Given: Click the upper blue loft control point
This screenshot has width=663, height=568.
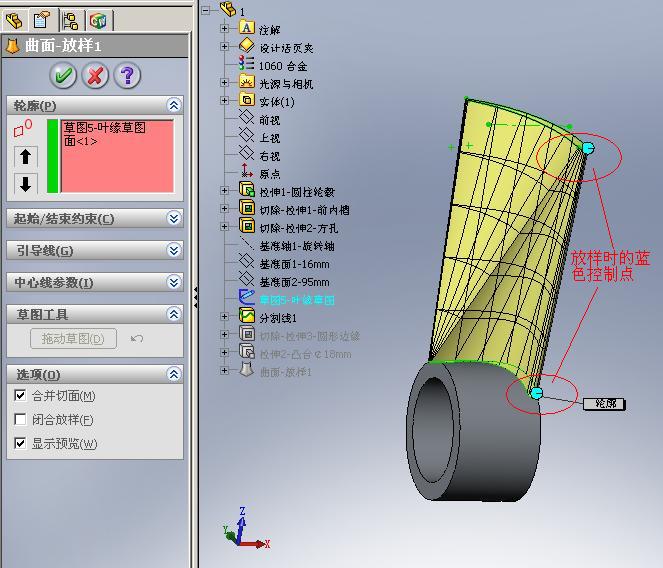Looking at the screenshot, I should pyautogui.click(x=588, y=148).
